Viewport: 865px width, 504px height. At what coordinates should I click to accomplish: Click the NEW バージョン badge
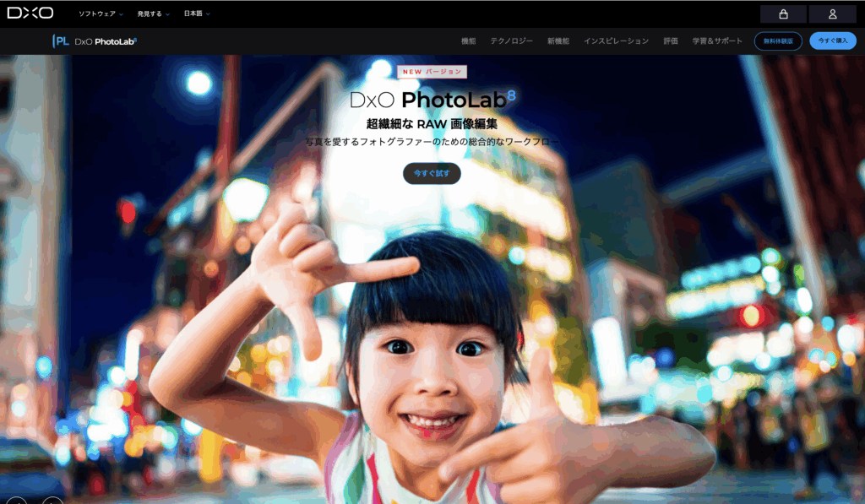432,72
